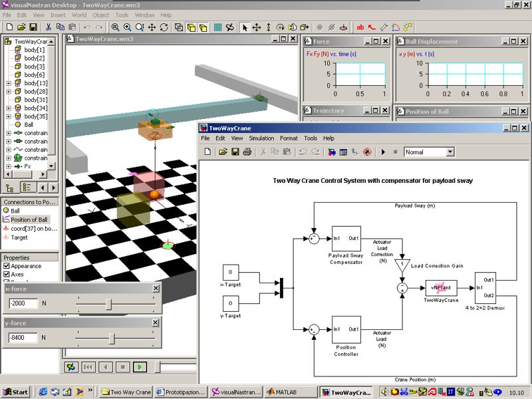This screenshot has height=399, width=532.
Task: Expand the body[34] tree node
Action: coord(9,108)
